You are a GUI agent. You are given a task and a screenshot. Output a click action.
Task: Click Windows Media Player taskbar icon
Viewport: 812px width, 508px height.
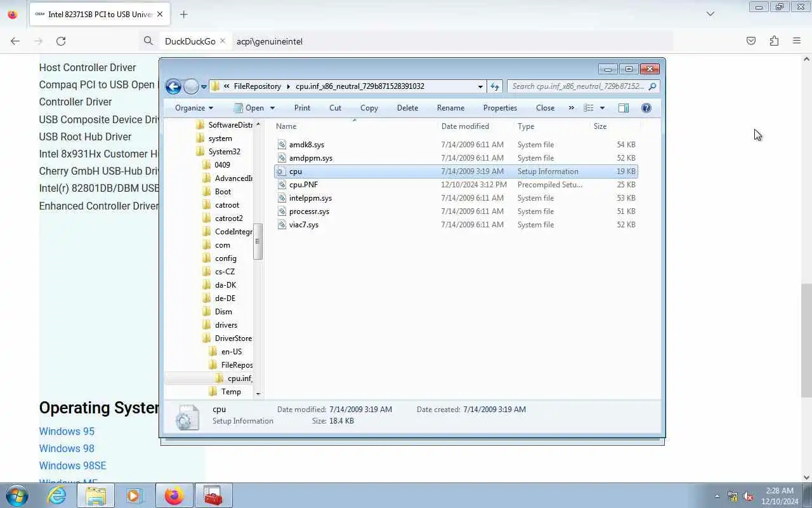tap(134, 495)
